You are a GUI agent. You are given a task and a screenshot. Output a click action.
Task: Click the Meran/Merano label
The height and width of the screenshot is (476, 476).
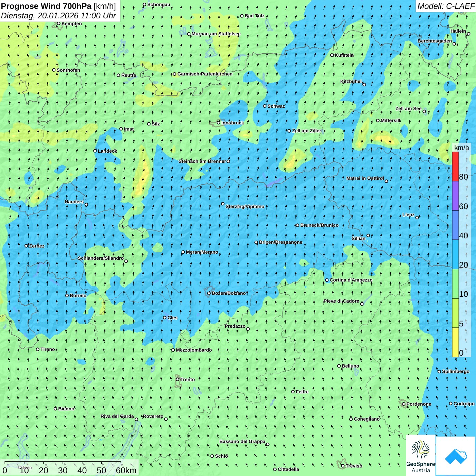(x=202, y=252)
